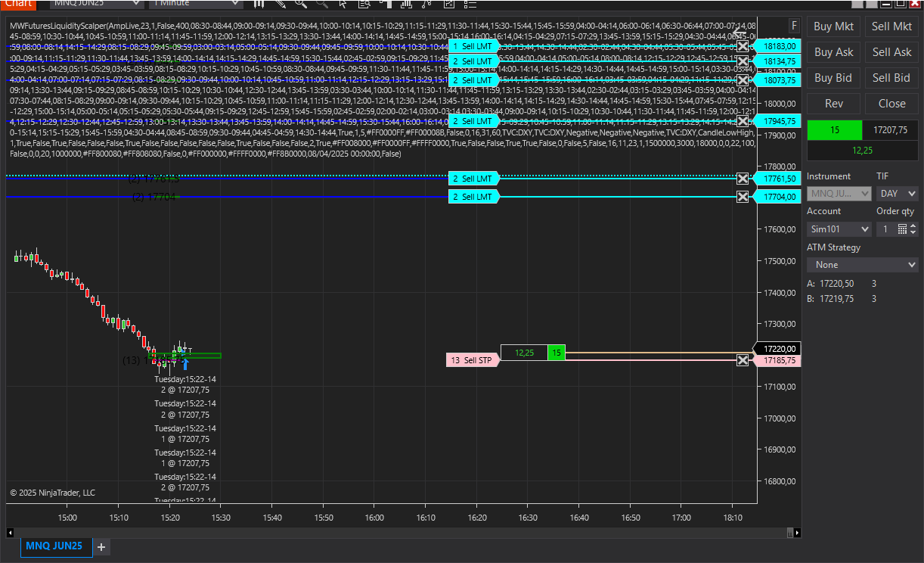This screenshot has height=563, width=924.
Task: Open the ATM Strategy dropdown
Action: tap(863, 265)
